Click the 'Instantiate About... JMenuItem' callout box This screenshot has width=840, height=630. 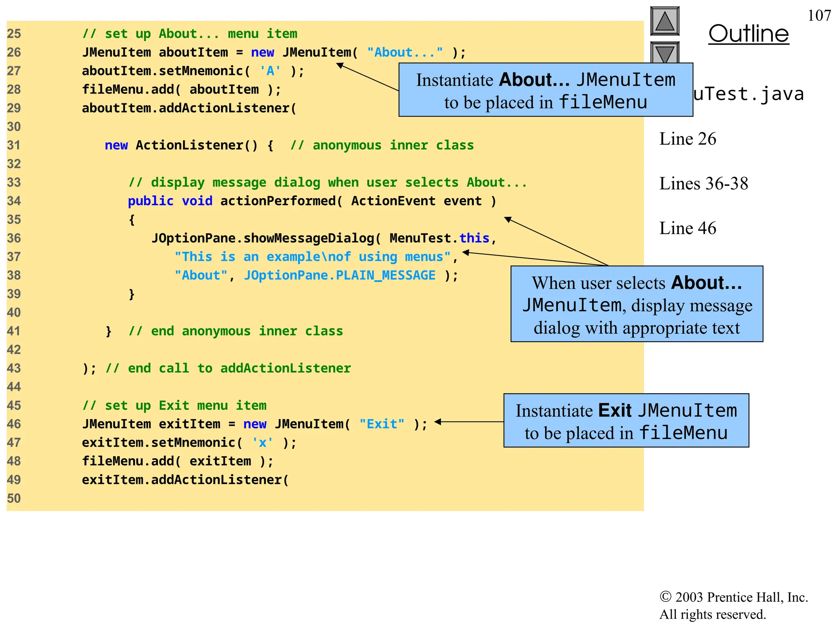546,90
